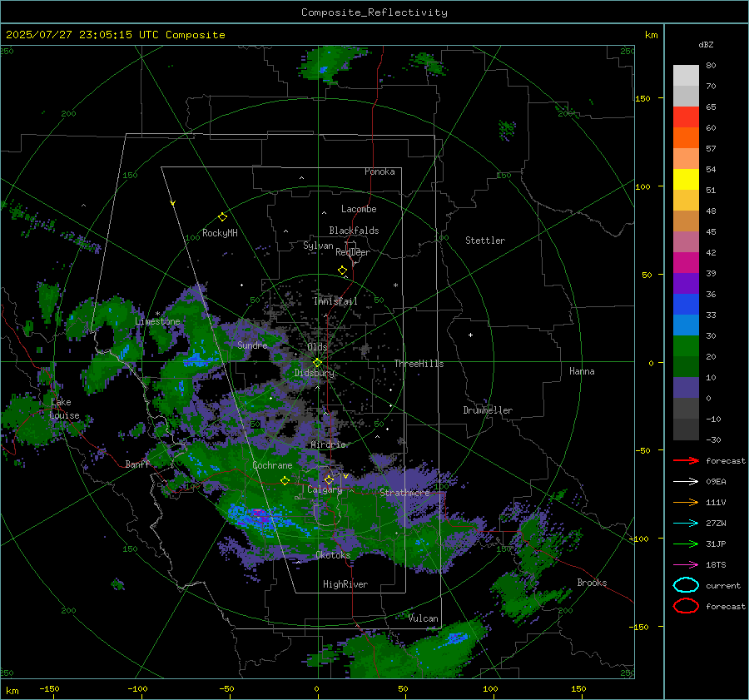Click the yellow radar-center diamond at Didsbury
The width and height of the screenshot is (749, 700).
[317, 363]
